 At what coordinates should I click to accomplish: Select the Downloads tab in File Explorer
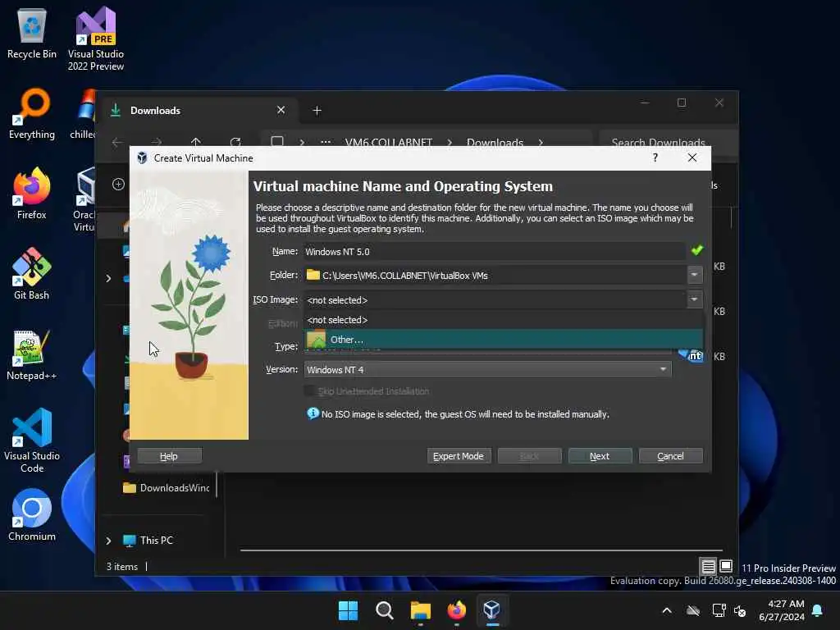click(x=198, y=111)
